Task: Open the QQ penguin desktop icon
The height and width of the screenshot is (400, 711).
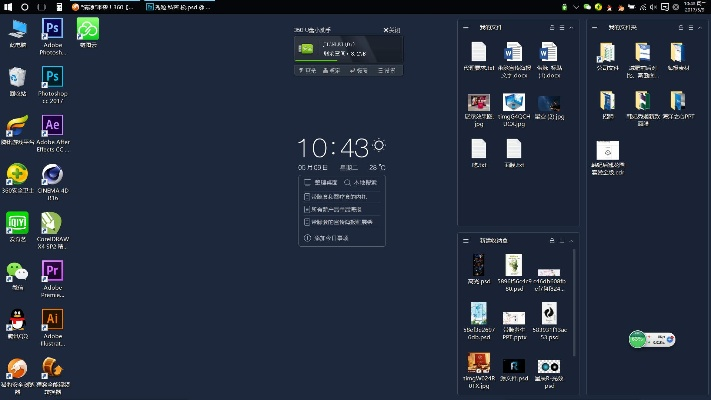Action: (17, 320)
